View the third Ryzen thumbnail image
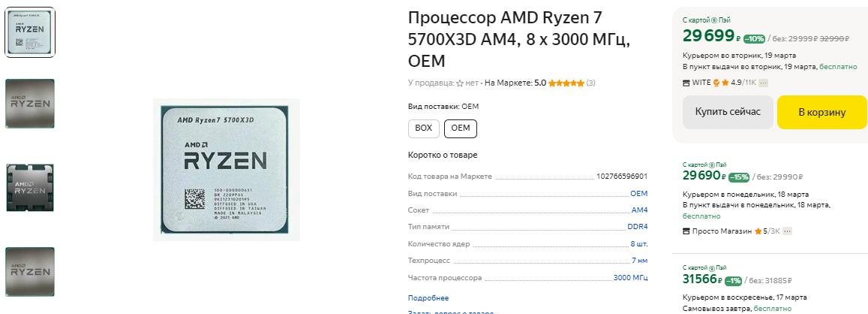 (30, 187)
